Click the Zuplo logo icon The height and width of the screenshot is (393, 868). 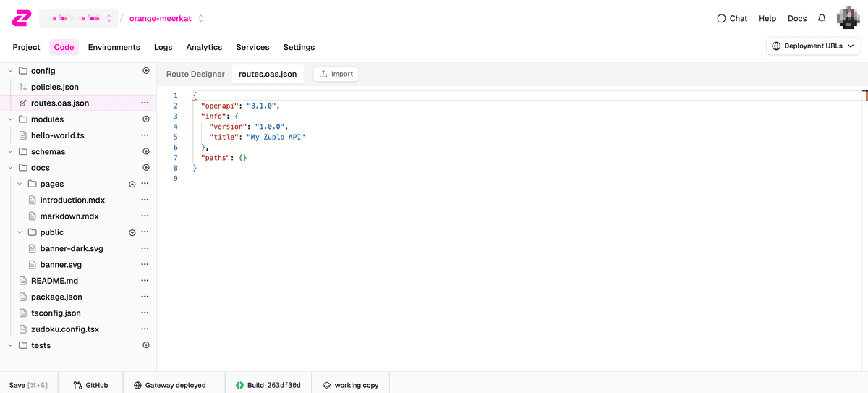click(x=22, y=18)
